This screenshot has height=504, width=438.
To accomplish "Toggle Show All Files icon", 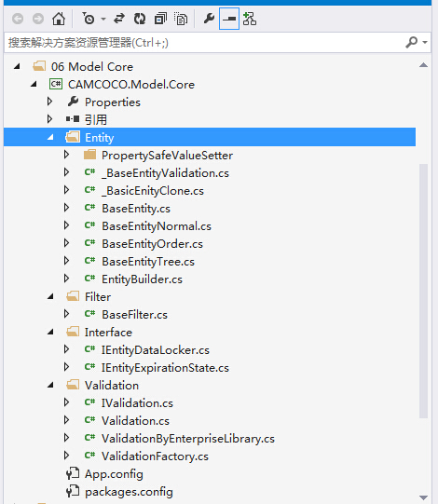I will tap(181, 19).
